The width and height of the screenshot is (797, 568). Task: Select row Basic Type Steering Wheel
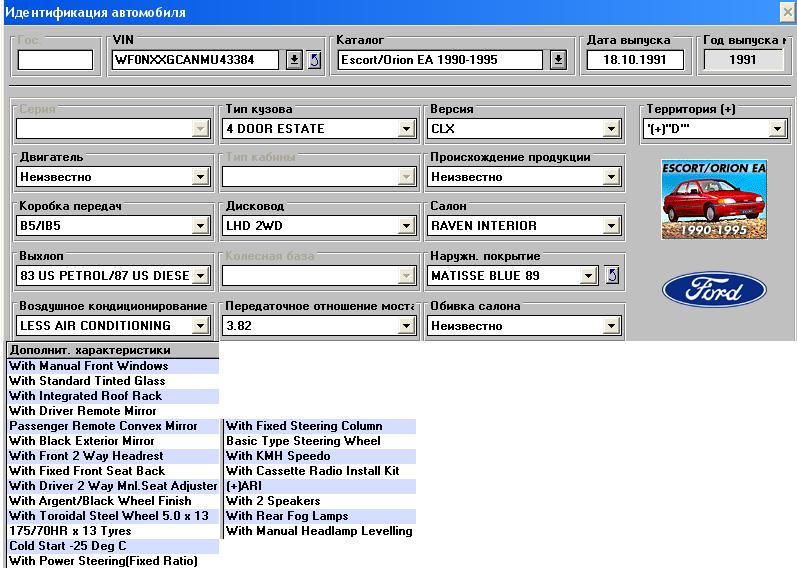(x=320, y=441)
